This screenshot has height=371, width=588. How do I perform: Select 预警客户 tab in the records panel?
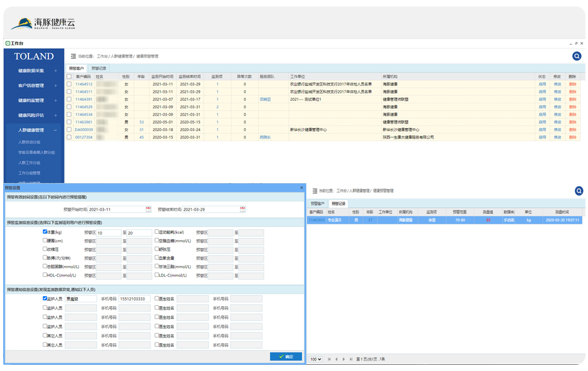pyautogui.click(x=318, y=203)
